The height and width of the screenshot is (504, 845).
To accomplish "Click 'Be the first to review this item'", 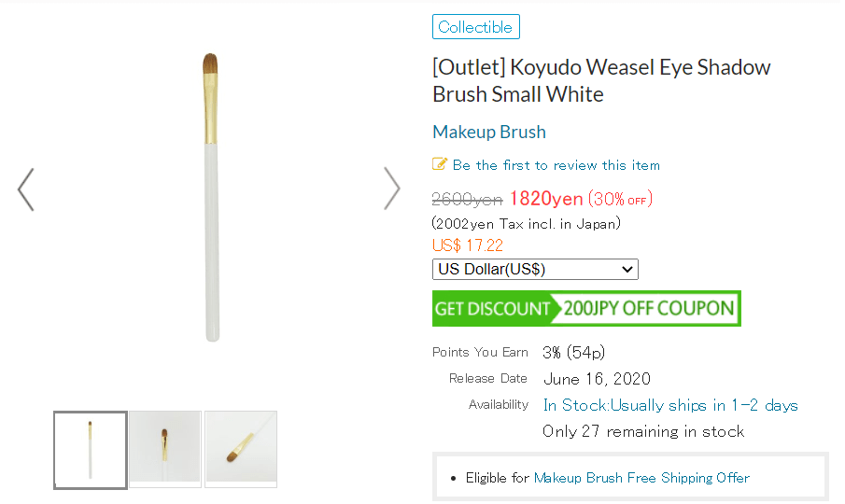I will pos(556,165).
